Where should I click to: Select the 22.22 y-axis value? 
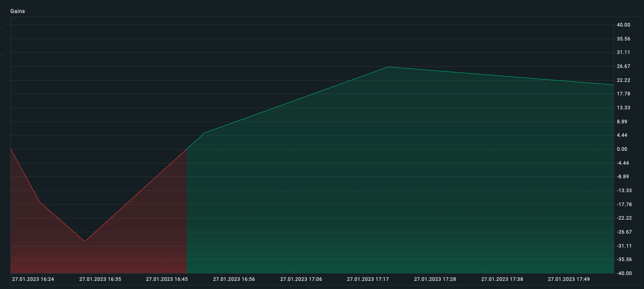click(624, 80)
